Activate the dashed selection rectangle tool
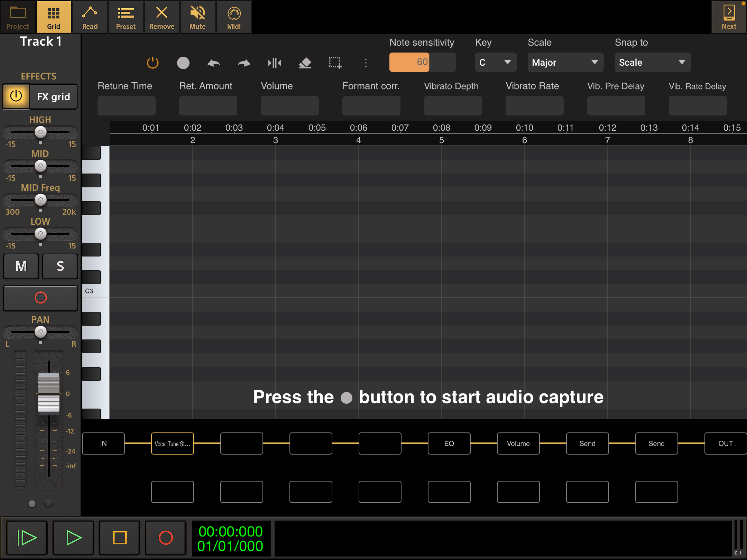The image size is (747, 560). [335, 63]
